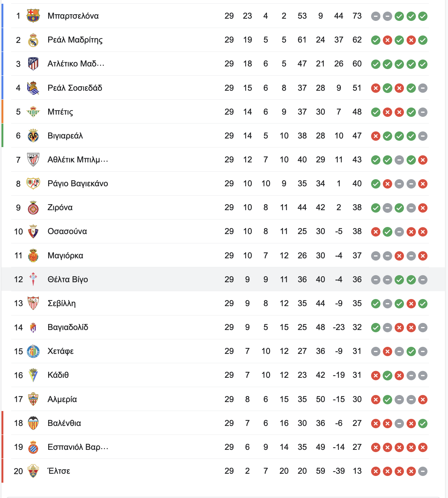This screenshot has width=448, height=498.
Task: Open Σεβίλλη team name
Action: point(62,304)
